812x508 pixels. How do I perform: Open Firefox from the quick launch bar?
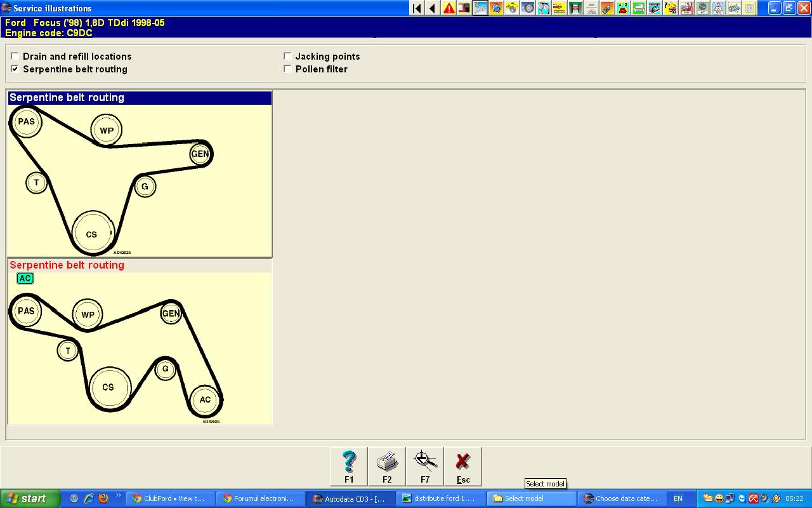click(103, 498)
